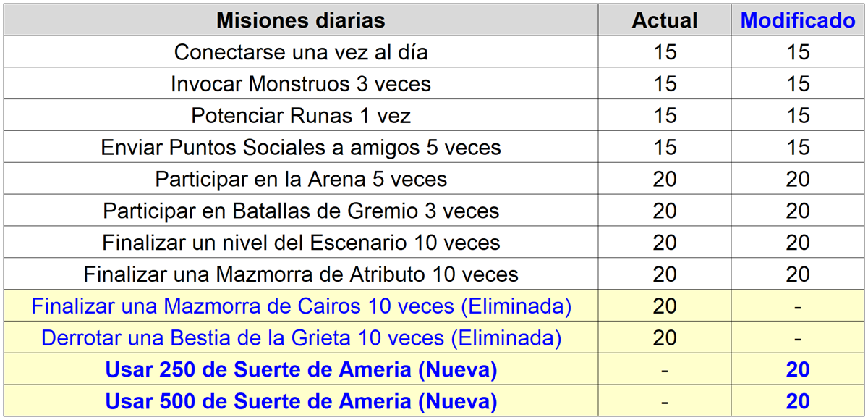Image resolution: width=868 pixels, height=420 pixels.
Task: Click Actual value for 'Mazmorra de Cairos'
Action: point(665,306)
